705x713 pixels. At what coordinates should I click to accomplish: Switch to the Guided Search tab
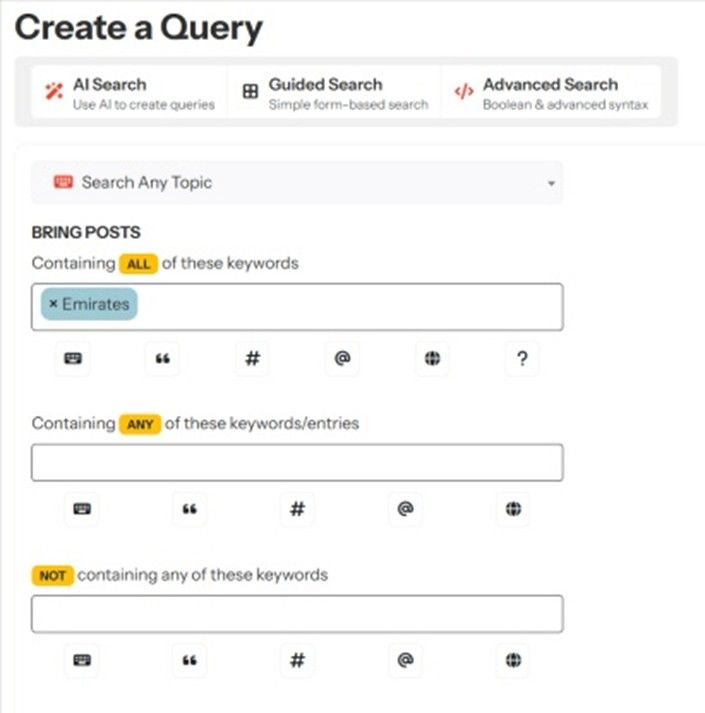[335, 93]
